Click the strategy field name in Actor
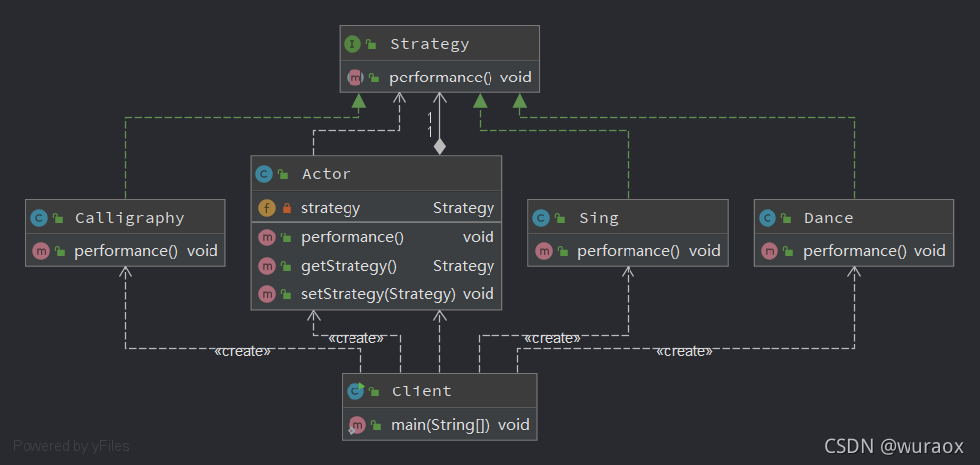 point(331,208)
